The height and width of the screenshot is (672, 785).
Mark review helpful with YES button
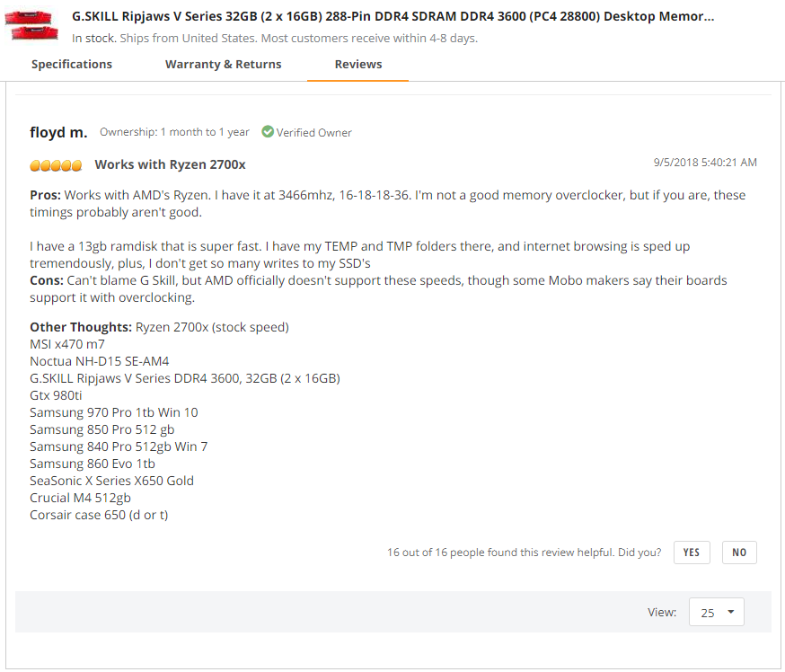click(692, 553)
